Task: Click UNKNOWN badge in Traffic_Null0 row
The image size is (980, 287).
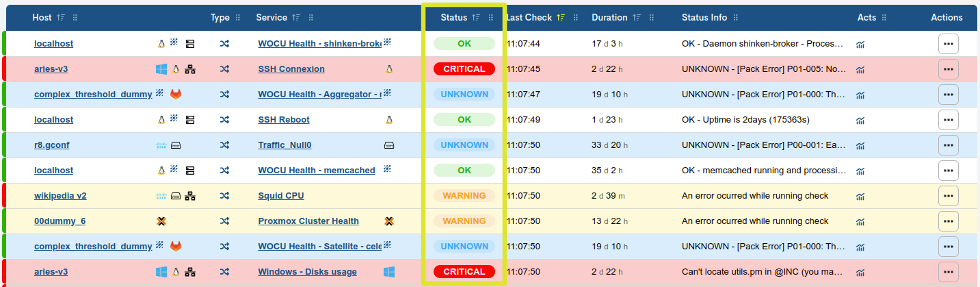Action: pyautogui.click(x=464, y=145)
